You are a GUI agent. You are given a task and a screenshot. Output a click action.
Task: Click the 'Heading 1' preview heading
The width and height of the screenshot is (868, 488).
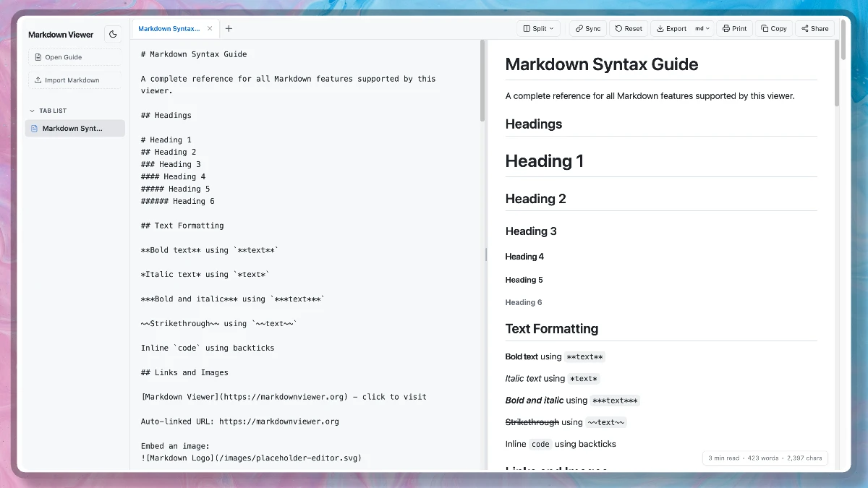[545, 161]
